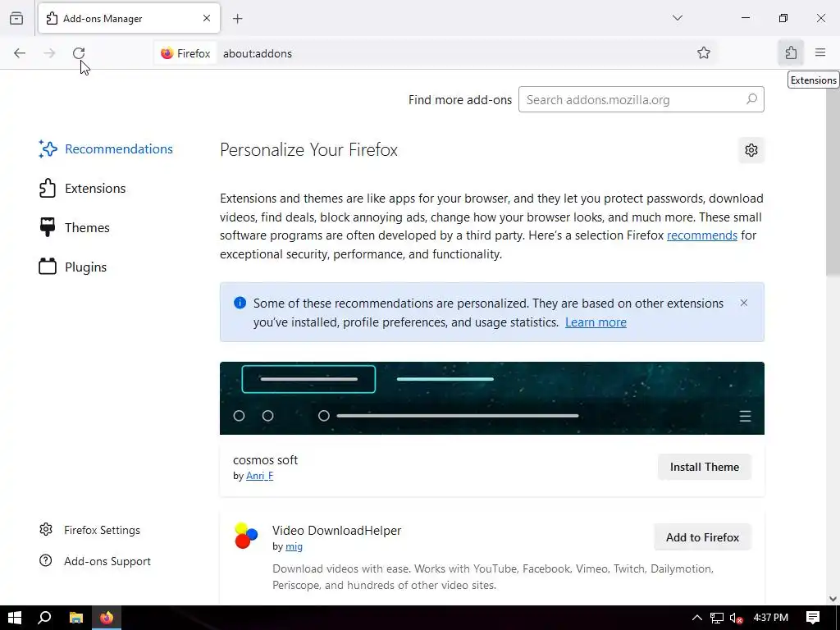The height and width of the screenshot is (630, 840).
Task: Open a new tab with the plus button
Action: [237, 19]
